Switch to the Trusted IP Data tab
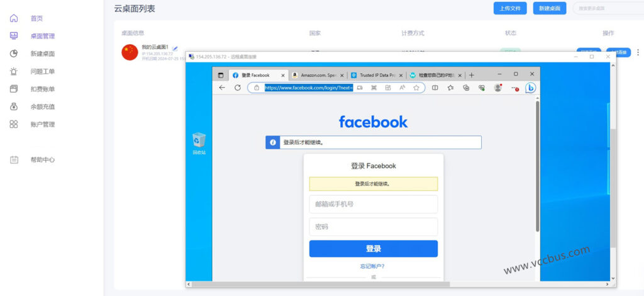The width and height of the screenshot is (644, 296). 376,75
